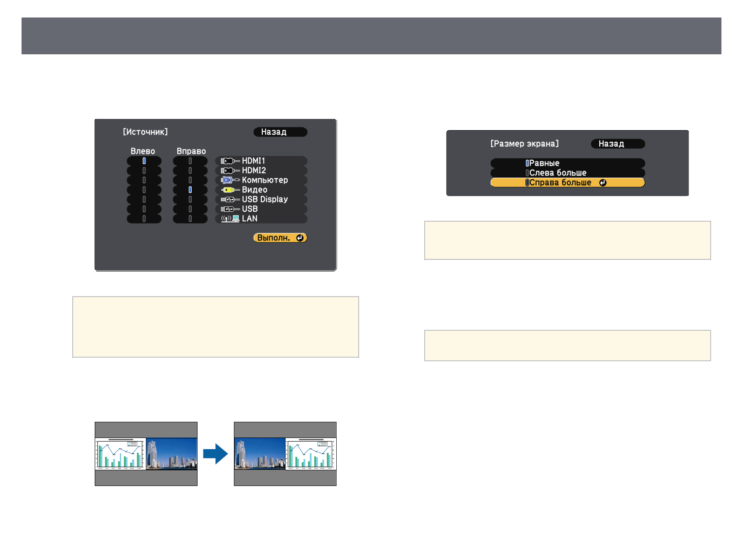Click the yellow Video RCA plug icon
This screenshot has height=534, width=756.
(x=229, y=190)
